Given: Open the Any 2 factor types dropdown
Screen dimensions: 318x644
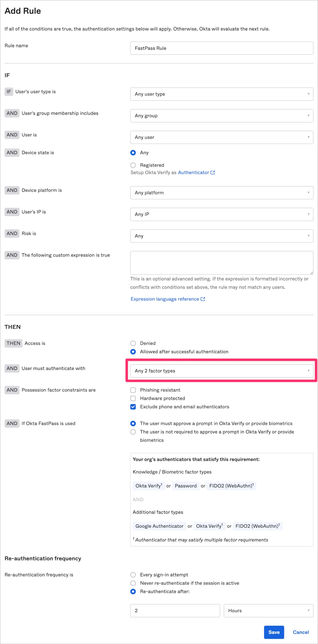Looking at the screenshot, I should coord(222,371).
